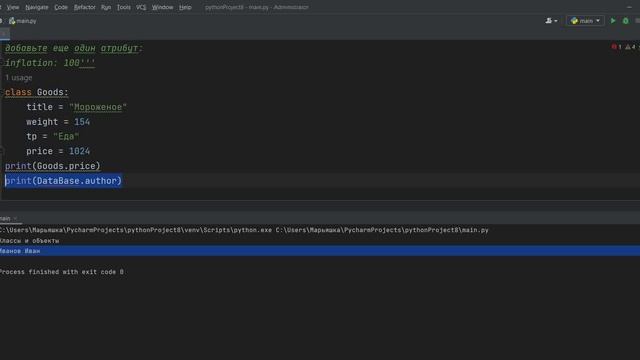
Task: Open the Run menu
Action: [x=106, y=7]
